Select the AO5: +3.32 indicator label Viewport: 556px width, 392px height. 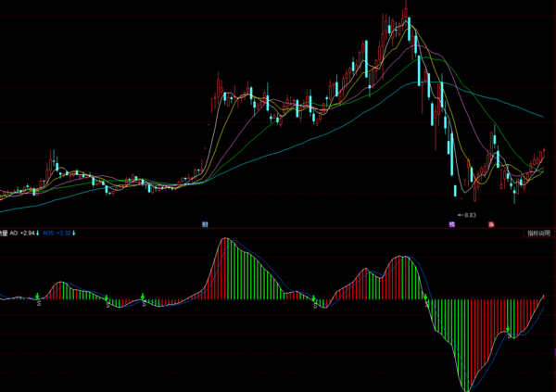[56, 234]
